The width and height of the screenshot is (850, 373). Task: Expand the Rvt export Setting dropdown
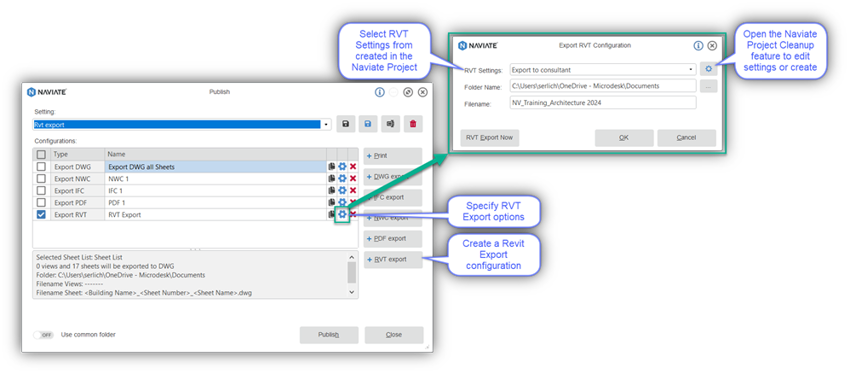point(326,125)
